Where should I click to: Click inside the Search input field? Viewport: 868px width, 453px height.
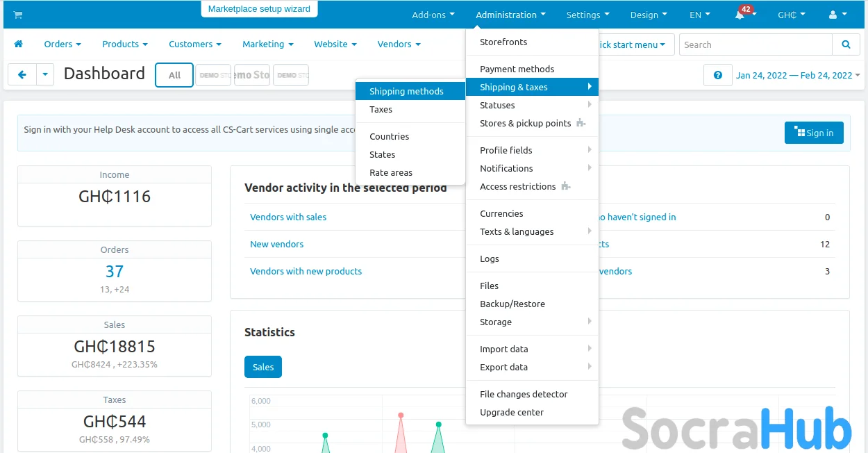(756, 44)
